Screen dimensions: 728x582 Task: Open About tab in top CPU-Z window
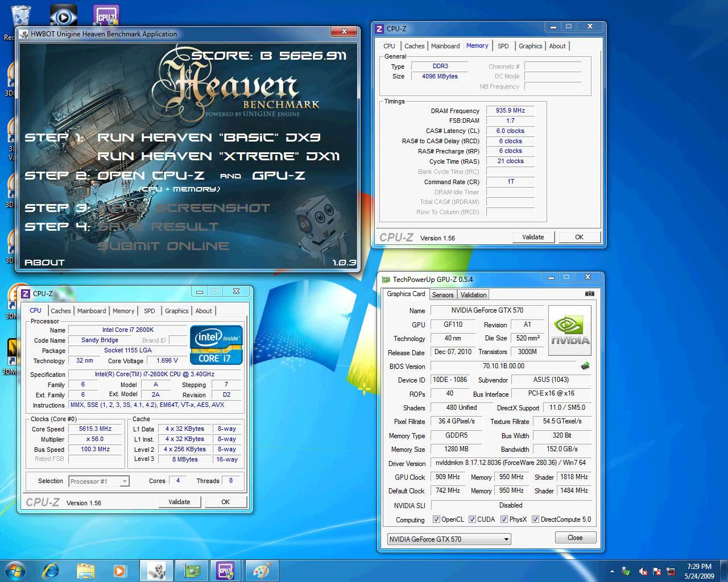pyautogui.click(x=557, y=46)
